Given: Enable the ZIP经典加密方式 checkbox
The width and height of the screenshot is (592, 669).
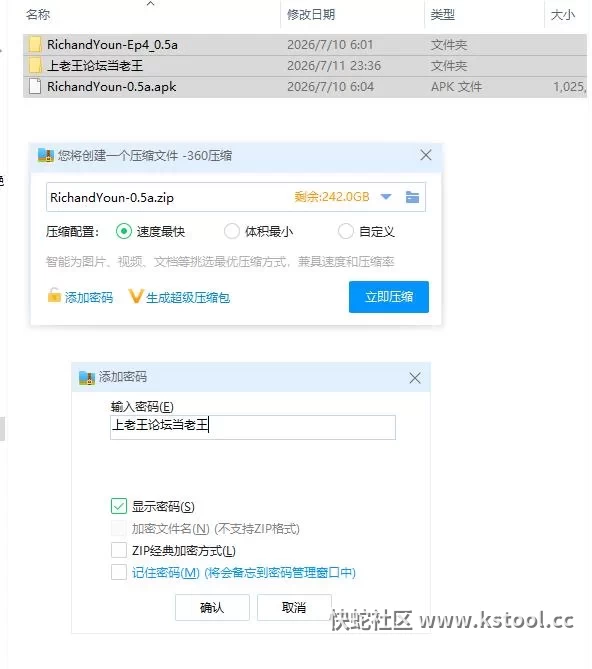Looking at the screenshot, I should 119,550.
